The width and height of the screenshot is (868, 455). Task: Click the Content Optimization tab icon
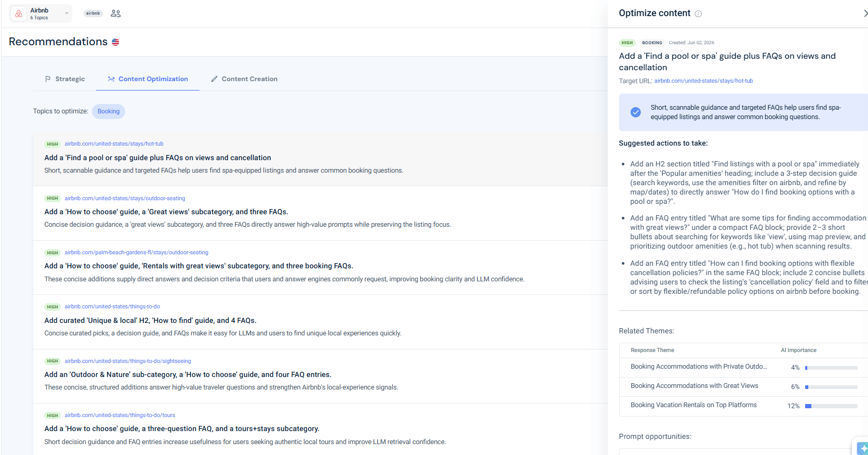[x=111, y=79]
